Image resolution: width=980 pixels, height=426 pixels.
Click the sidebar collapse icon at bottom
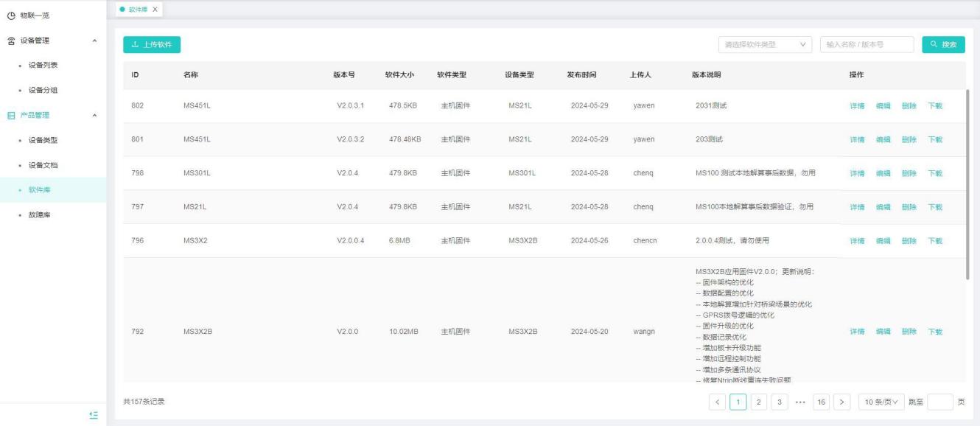(x=93, y=415)
